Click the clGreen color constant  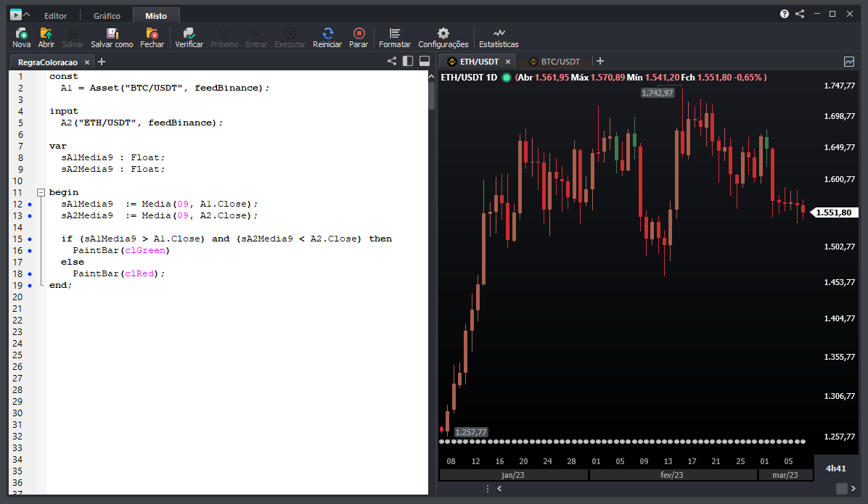coord(145,251)
